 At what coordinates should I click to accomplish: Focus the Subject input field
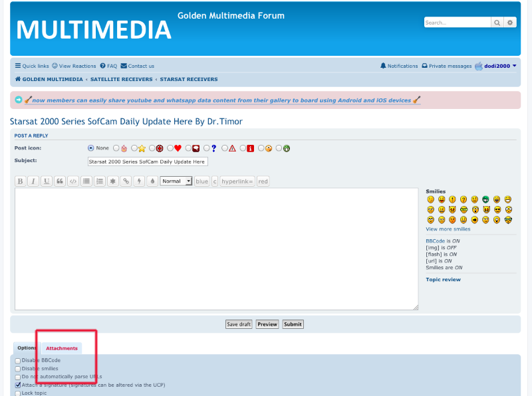tap(148, 161)
